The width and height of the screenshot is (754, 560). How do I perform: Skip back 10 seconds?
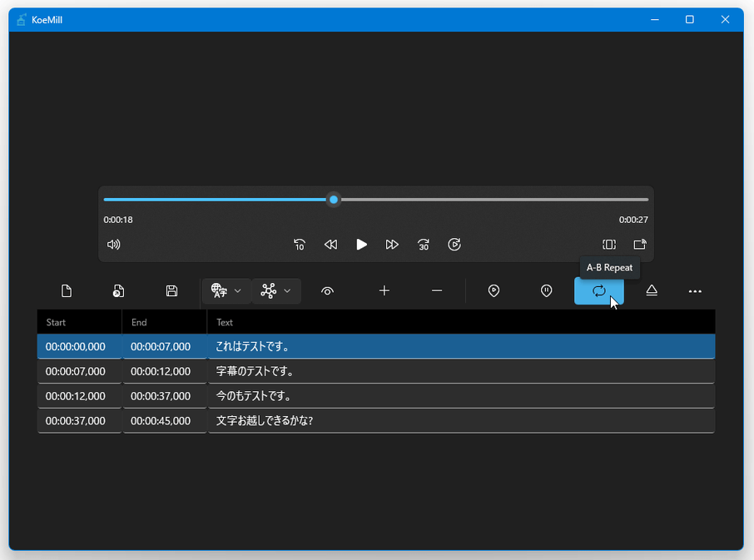(x=300, y=245)
